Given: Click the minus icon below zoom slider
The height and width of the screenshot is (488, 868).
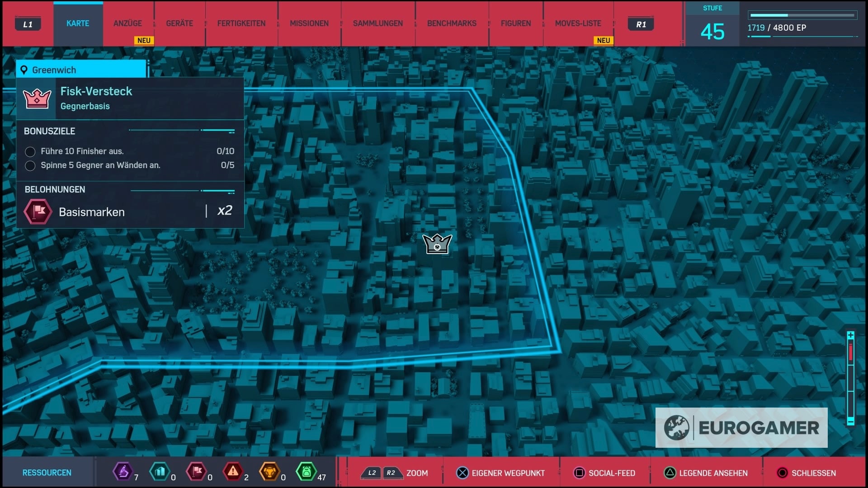Looking at the screenshot, I should (x=850, y=421).
